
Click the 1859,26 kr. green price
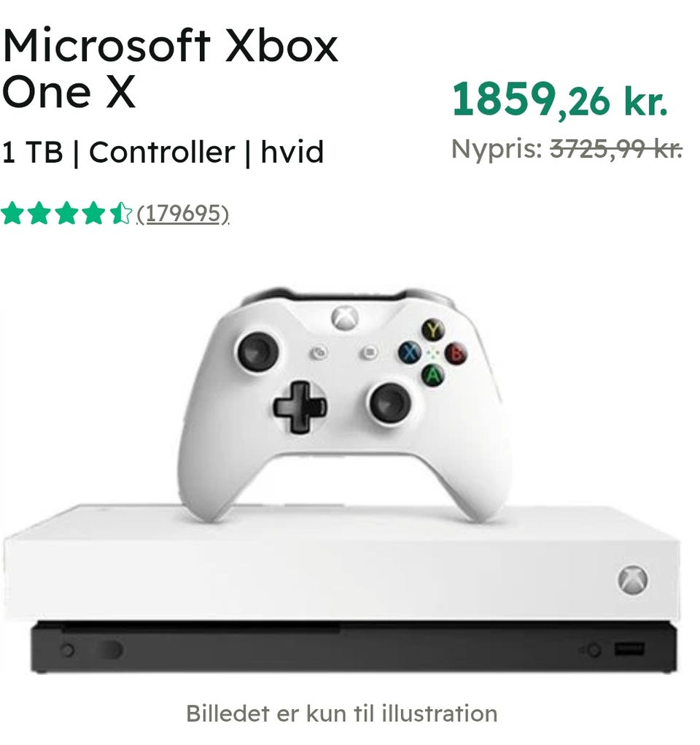(x=560, y=99)
